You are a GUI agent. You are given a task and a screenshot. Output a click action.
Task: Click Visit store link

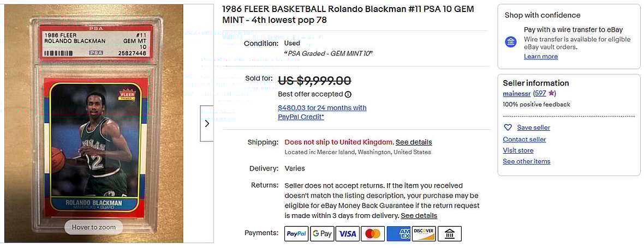518,150
